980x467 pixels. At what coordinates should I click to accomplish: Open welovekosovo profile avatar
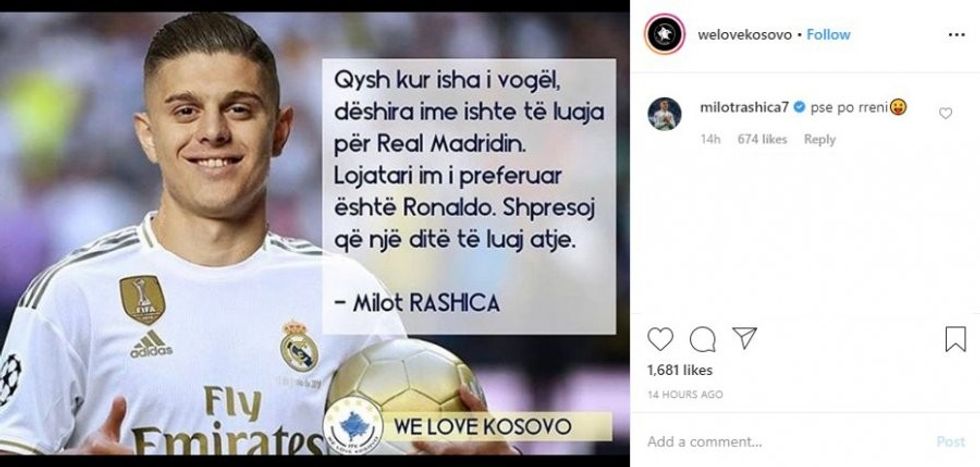664,34
